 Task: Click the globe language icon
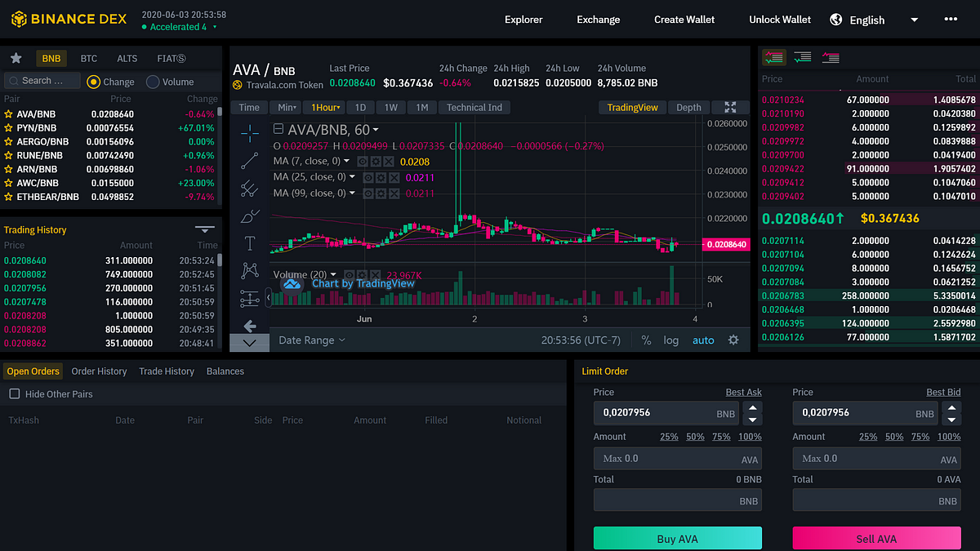836,20
